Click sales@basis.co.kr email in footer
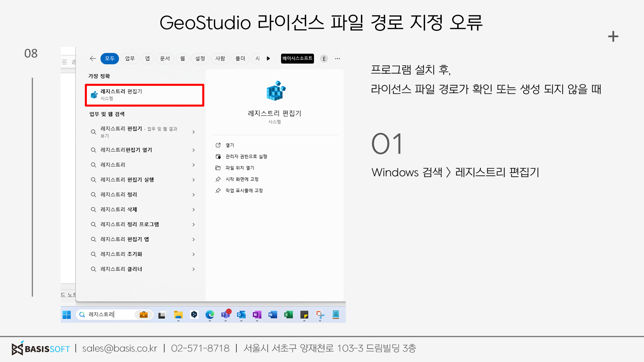Viewport: 644px width, 362px height. click(x=120, y=349)
